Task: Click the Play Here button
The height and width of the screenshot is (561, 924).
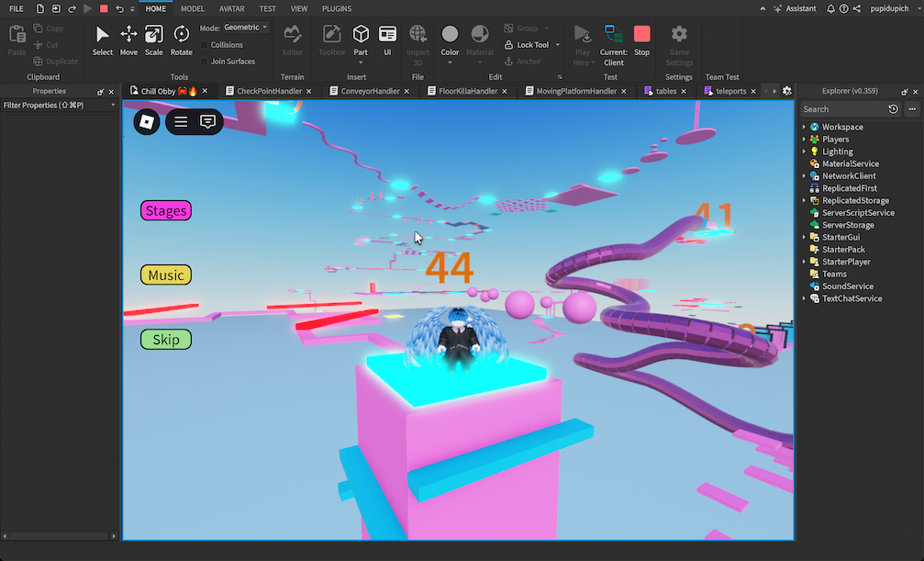Action: pyautogui.click(x=583, y=45)
